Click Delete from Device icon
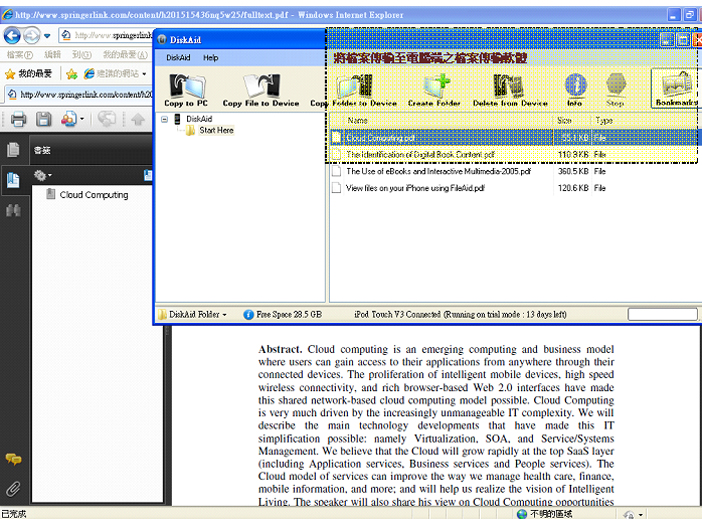This screenshot has height=525, width=702. [510, 90]
